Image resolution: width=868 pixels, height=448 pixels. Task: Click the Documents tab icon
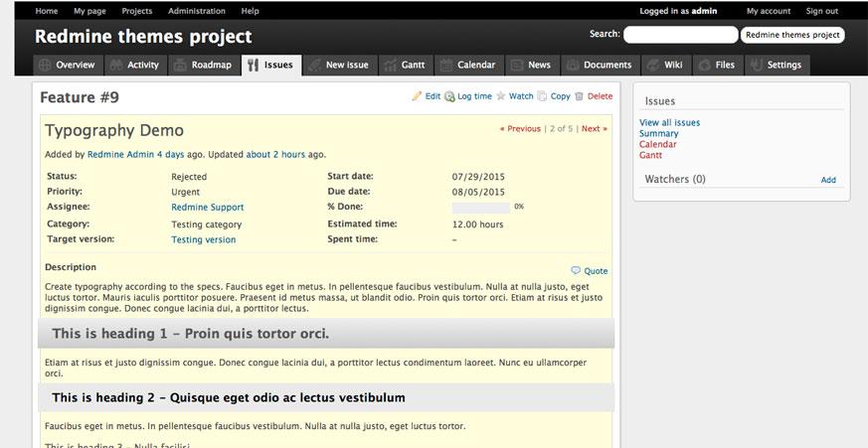pyautogui.click(x=573, y=65)
